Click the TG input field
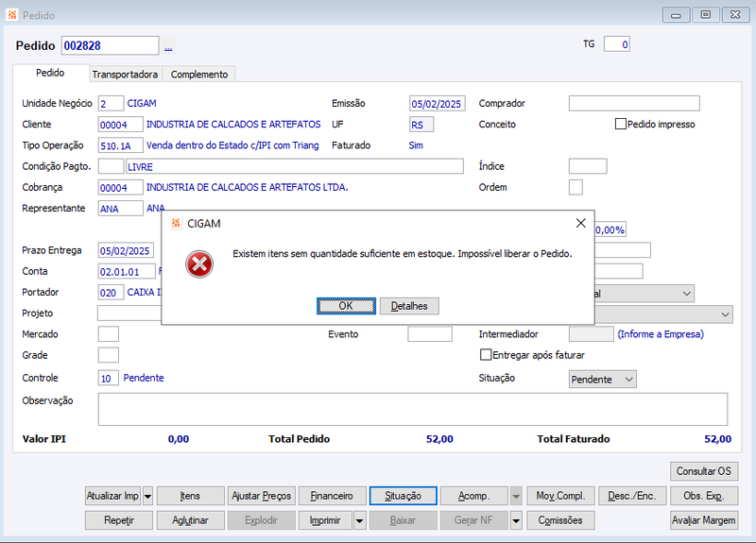The width and height of the screenshot is (756, 543). tap(617, 44)
